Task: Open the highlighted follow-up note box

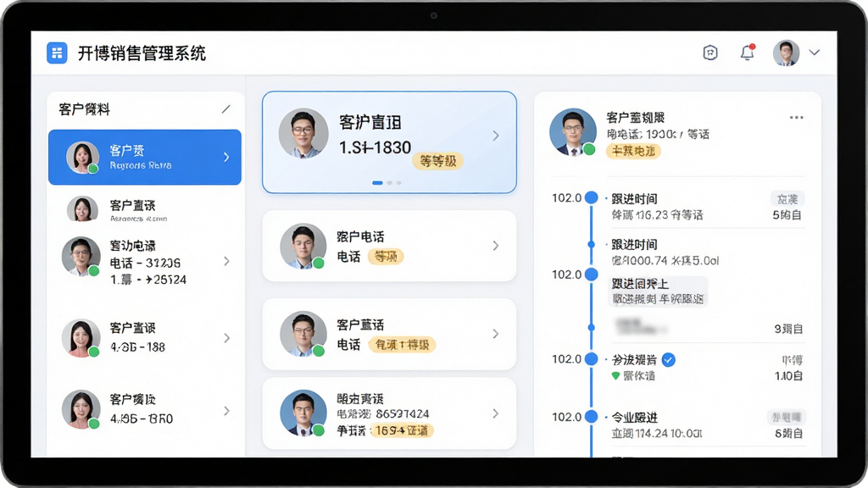Action: 658,291
